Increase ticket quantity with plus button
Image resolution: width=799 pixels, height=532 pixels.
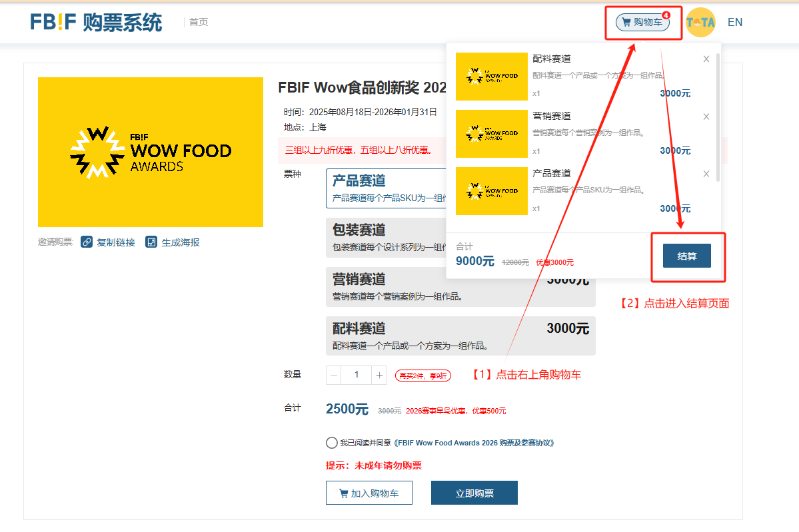click(379, 376)
